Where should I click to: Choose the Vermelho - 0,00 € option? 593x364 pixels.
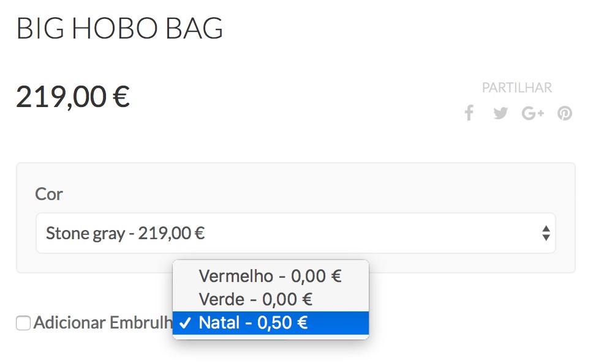coord(270,276)
